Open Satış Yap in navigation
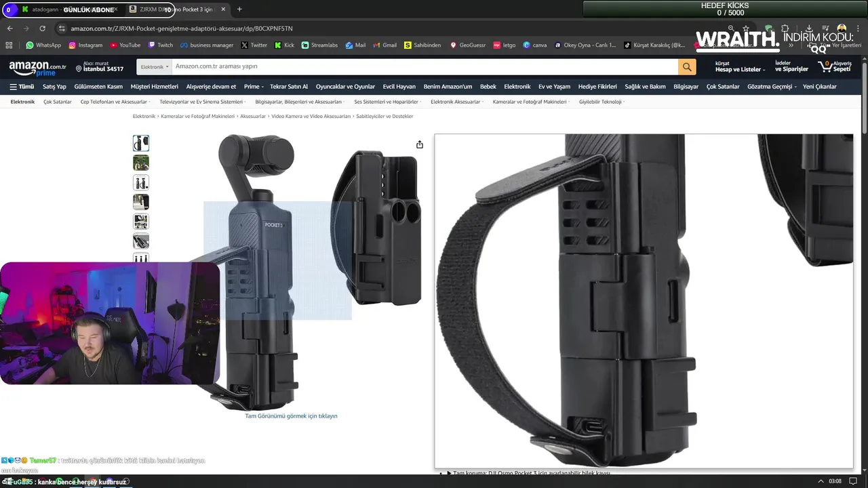Image resolution: width=868 pixels, height=488 pixels. click(54, 87)
